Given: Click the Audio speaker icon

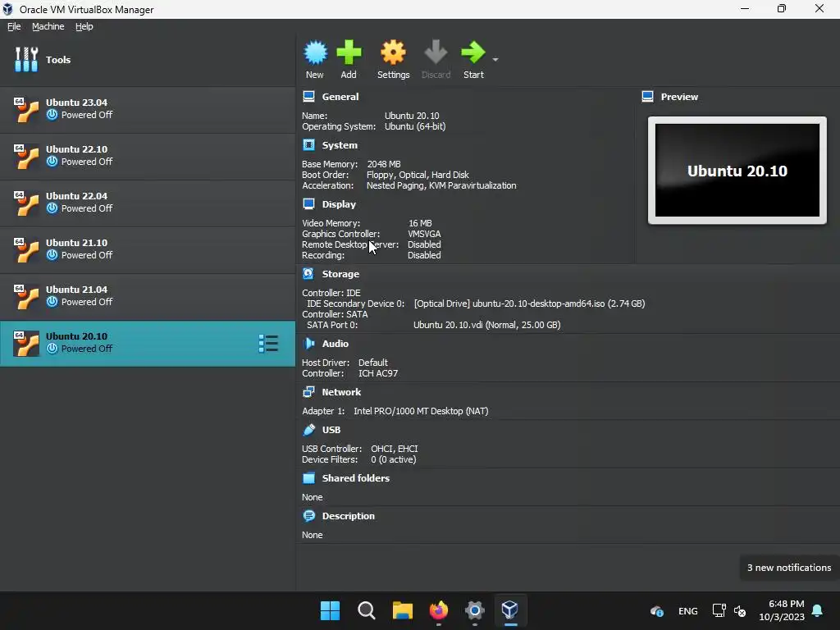Looking at the screenshot, I should pos(309,343).
